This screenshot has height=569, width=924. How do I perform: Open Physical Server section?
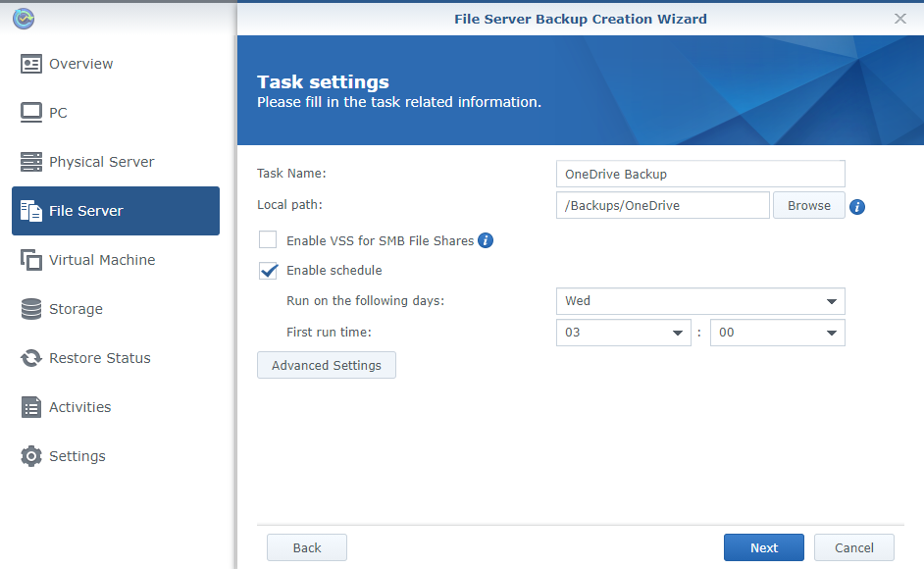pyautogui.click(x=116, y=162)
